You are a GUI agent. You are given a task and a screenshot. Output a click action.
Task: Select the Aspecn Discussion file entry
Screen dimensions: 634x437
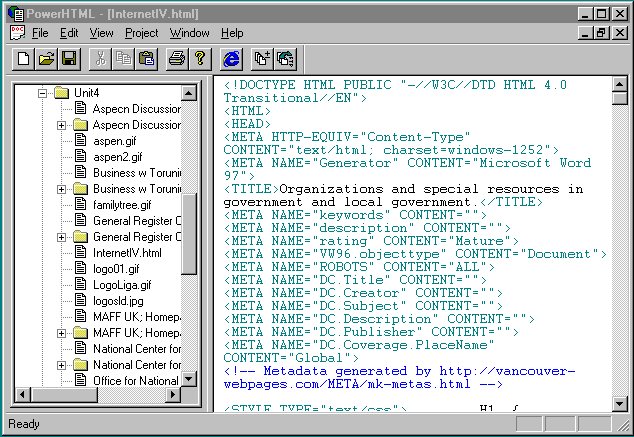pyautogui.click(x=137, y=109)
